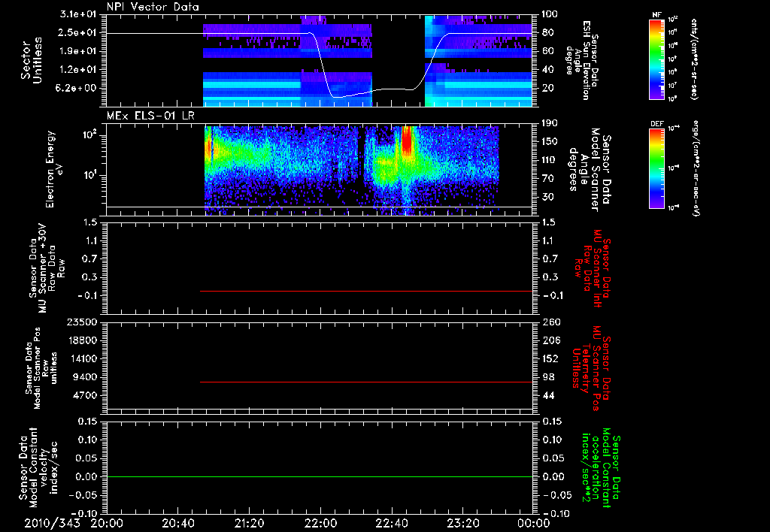Click the "cnts/(cm**2-sr-sec)" units label
Screen dimensions: 770x532
(x=694, y=59)
